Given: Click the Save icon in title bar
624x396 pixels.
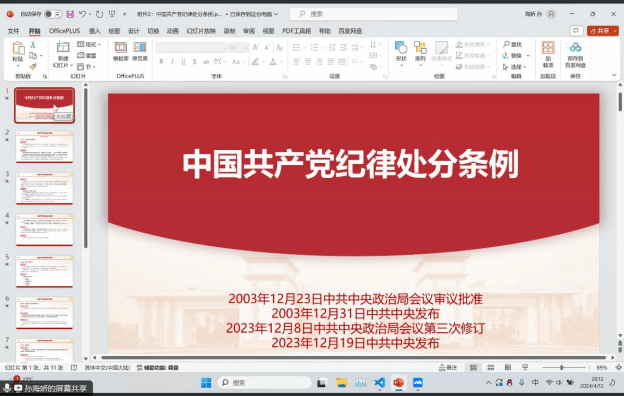Looking at the screenshot, I should click(x=70, y=14).
